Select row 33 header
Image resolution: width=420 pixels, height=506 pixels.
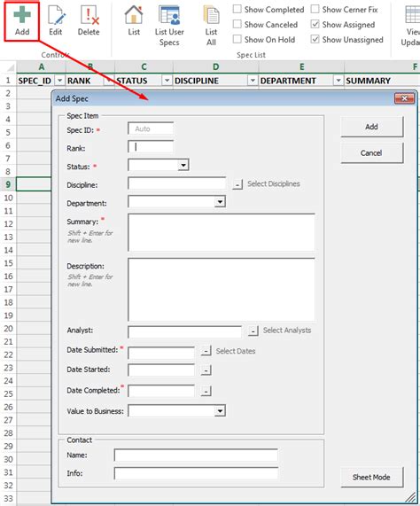8,499
